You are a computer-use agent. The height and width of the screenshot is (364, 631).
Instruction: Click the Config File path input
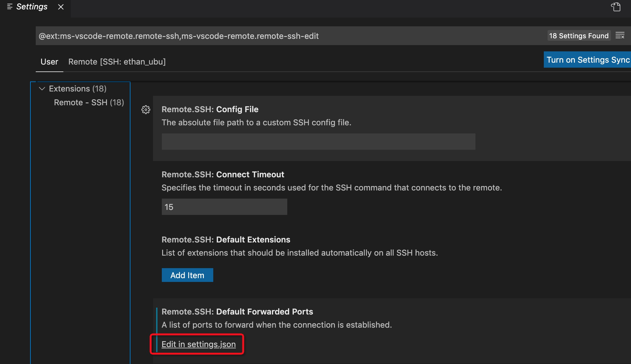[x=318, y=142]
